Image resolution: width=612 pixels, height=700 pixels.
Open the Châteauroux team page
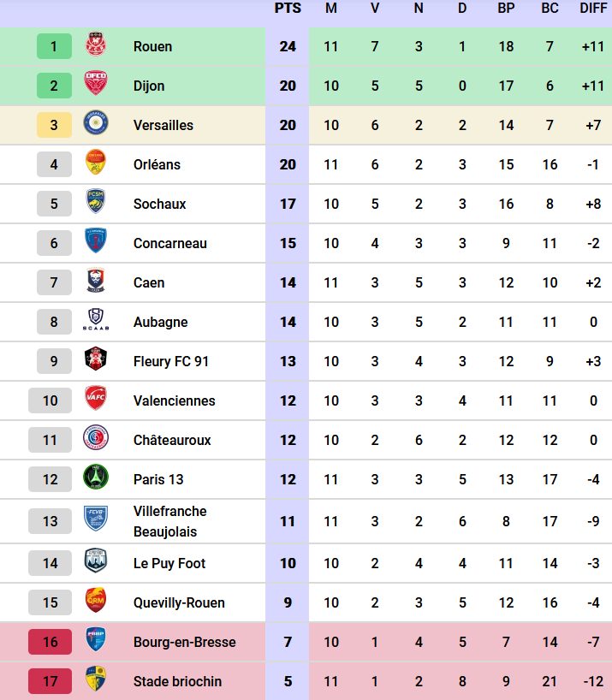pyautogui.click(x=172, y=440)
